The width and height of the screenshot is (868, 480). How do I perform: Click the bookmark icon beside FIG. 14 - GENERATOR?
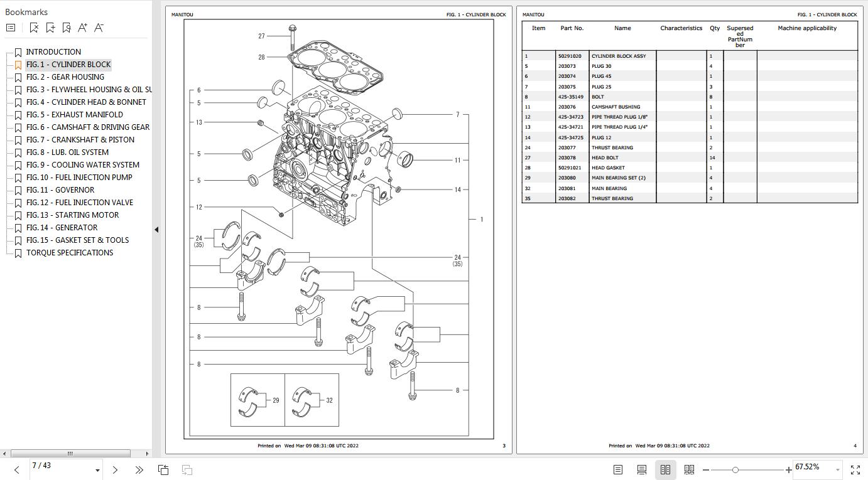tap(18, 228)
